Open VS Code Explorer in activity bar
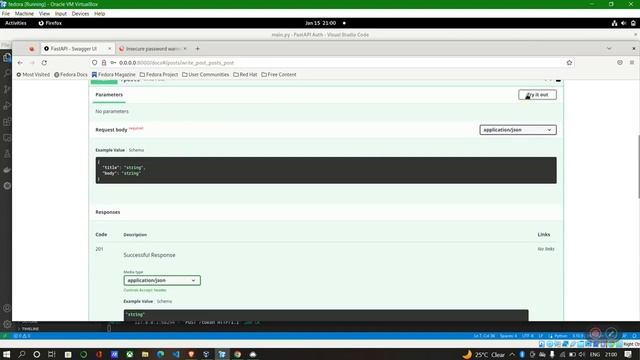 pyautogui.click(x=7, y=58)
